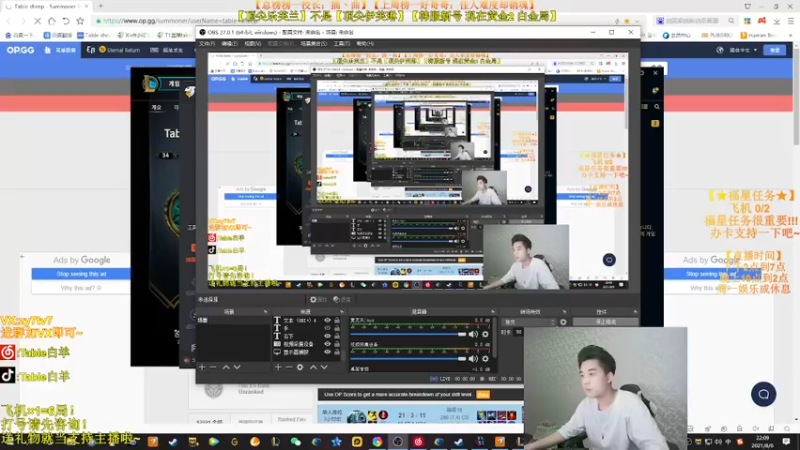
Task: Pop out the 场景 dock panel
Action: pyautogui.click(x=265, y=311)
